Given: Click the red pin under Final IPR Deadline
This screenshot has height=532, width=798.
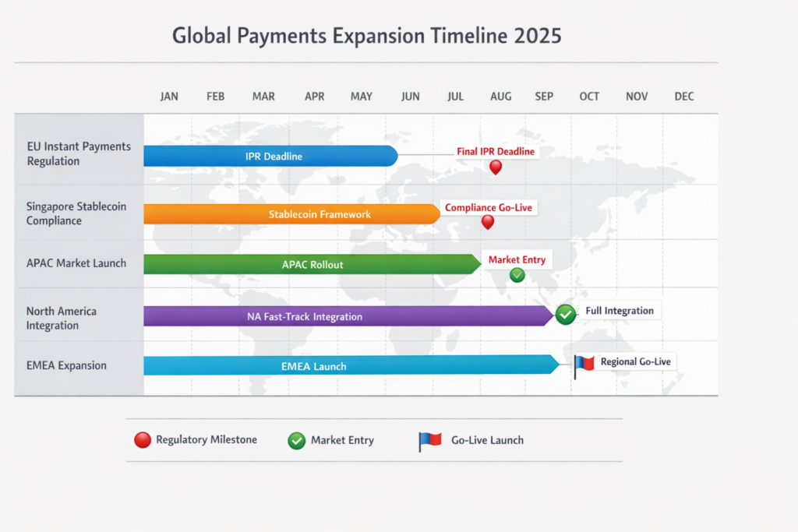Looking at the screenshot, I should pos(495,167).
